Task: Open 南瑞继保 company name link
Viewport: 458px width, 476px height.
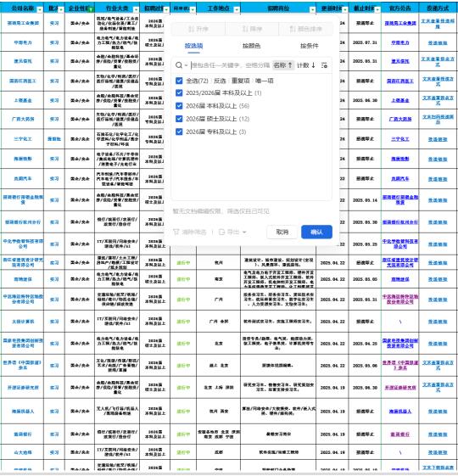Action: pyautogui.click(x=23, y=279)
